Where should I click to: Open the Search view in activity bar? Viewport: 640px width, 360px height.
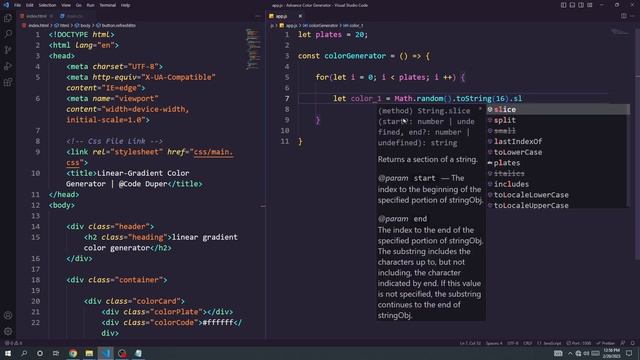click(8, 34)
